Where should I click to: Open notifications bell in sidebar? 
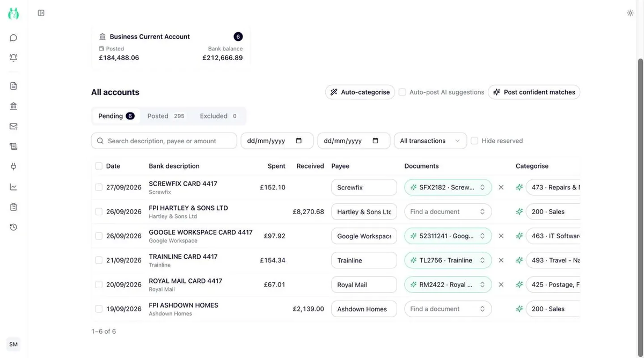tap(13, 57)
